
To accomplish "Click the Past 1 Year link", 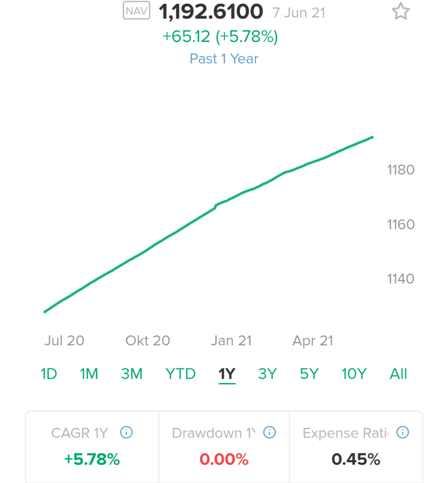I will tap(224, 59).
